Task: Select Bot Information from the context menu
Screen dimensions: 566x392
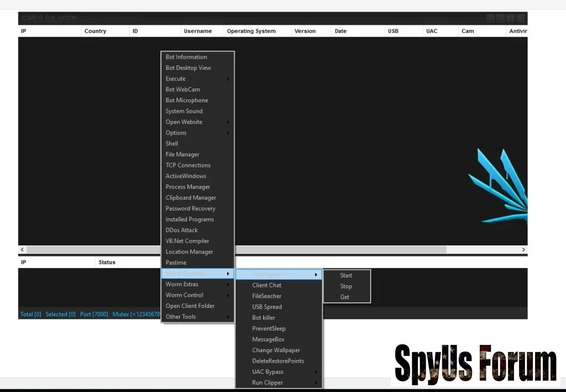Action: (x=186, y=57)
